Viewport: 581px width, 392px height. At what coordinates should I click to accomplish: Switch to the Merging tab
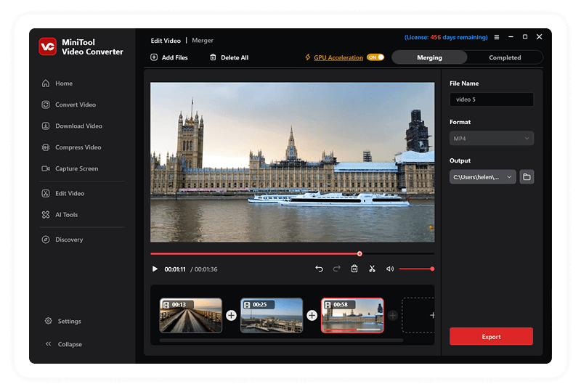[x=429, y=57]
